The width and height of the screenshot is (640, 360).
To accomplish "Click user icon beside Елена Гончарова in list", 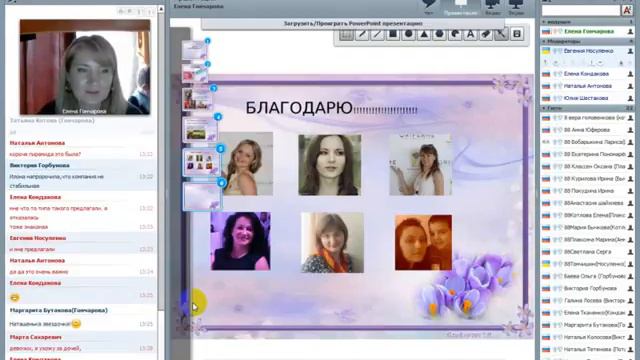I will [630, 31].
